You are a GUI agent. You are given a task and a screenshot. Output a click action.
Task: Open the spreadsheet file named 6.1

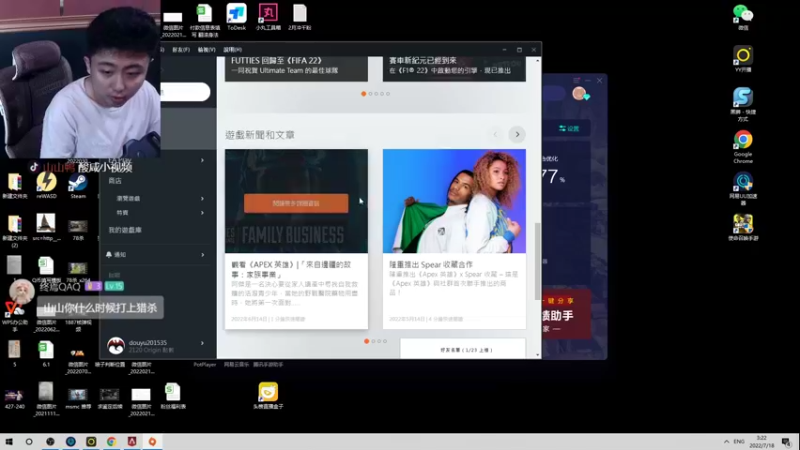point(46,354)
